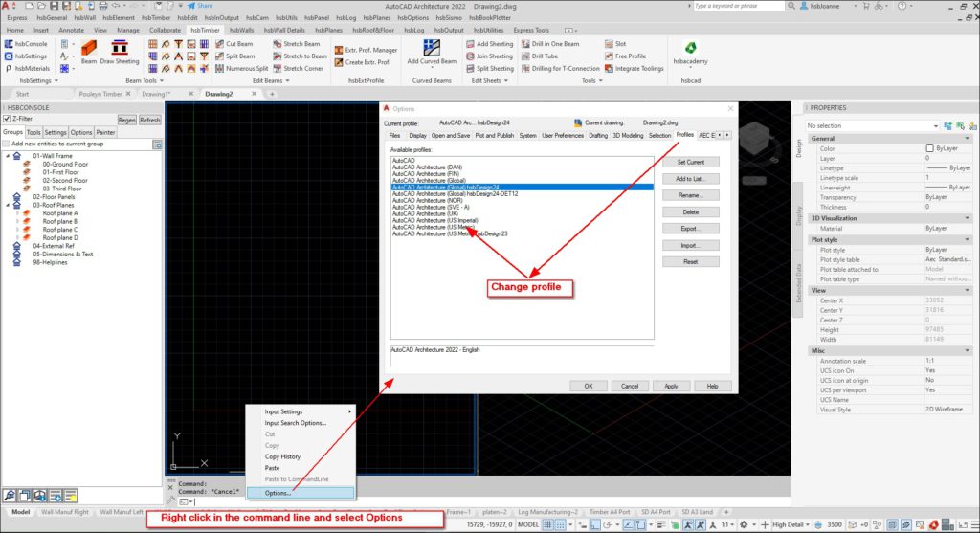The width and height of the screenshot is (980, 533).
Task: Expand the Edit Sheets panel dropdown
Action: (x=505, y=81)
